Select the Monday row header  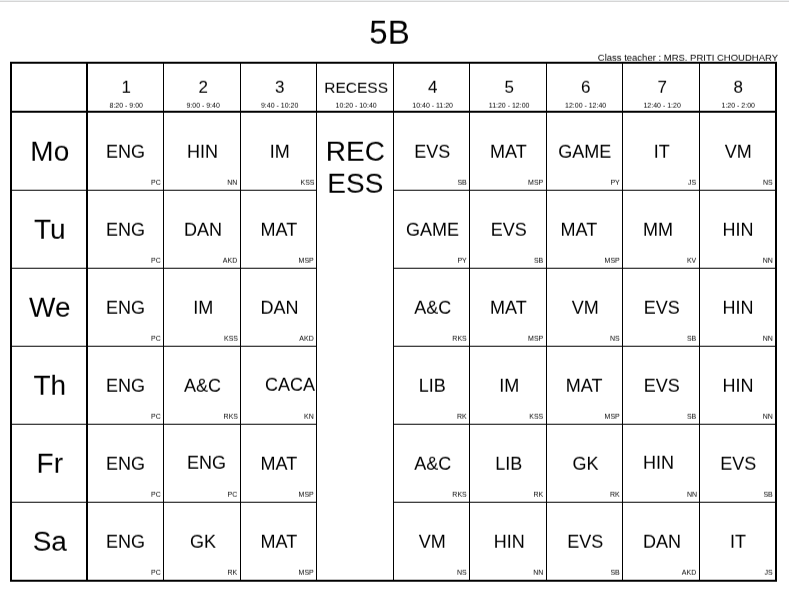[50, 151]
